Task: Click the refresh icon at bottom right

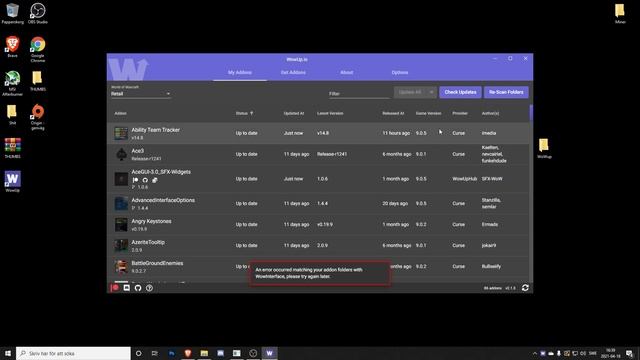Action: click(525, 288)
